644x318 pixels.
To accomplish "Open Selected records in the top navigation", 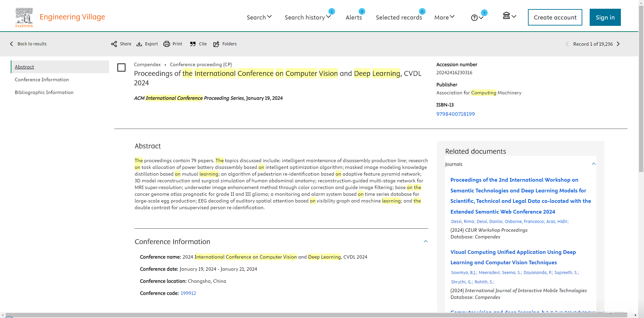I will 399,17.
